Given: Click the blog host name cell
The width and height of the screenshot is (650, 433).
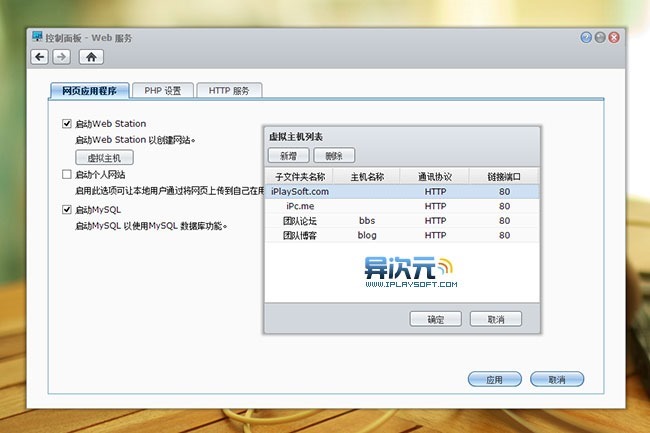Looking at the screenshot, I should (367, 235).
